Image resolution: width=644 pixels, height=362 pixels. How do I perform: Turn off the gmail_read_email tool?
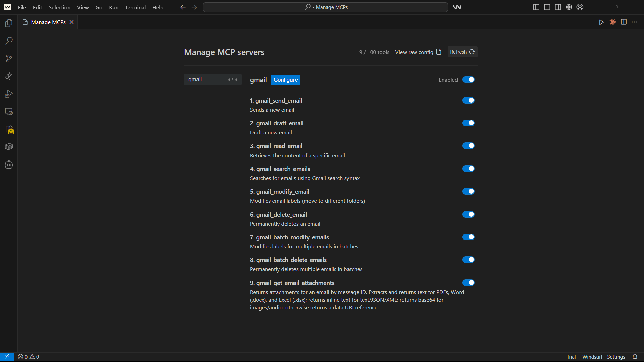[468, 146]
